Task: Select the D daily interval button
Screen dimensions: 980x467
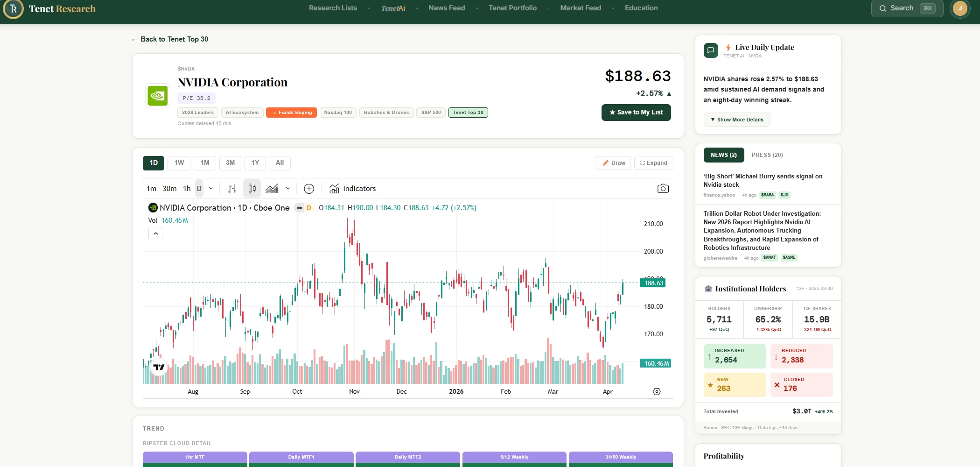Action: click(199, 189)
